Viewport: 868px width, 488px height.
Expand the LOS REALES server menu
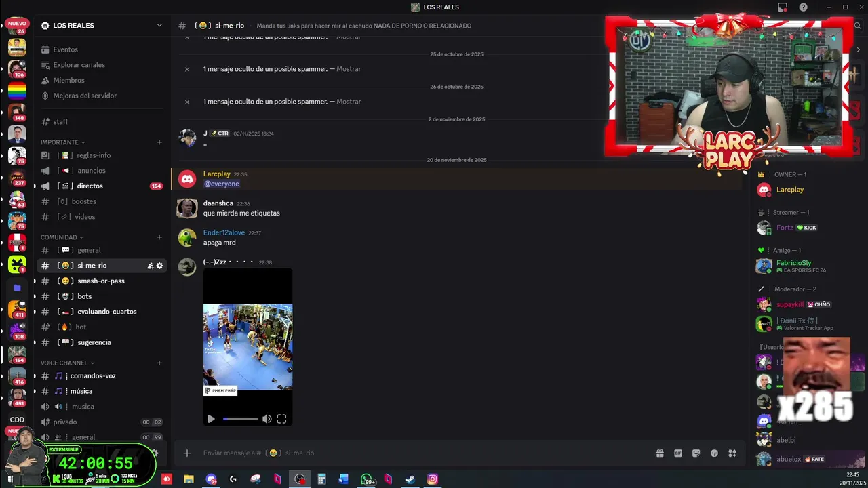pyautogui.click(x=159, y=26)
